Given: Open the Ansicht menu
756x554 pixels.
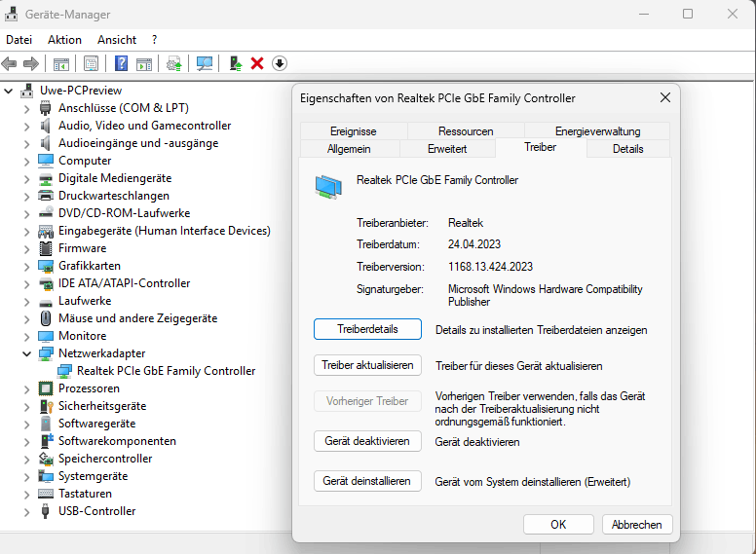Looking at the screenshot, I should 117,40.
